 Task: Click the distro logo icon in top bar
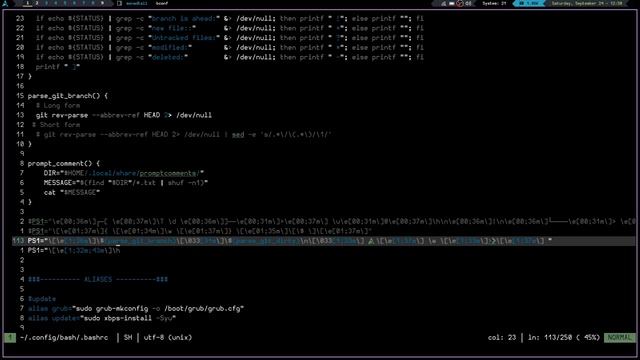coord(5,3)
